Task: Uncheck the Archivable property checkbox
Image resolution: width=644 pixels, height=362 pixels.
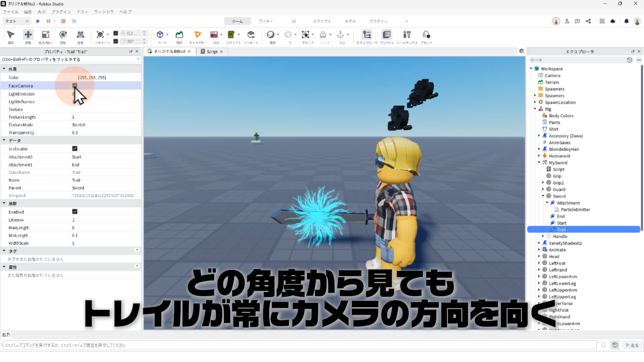Action: [x=75, y=148]
